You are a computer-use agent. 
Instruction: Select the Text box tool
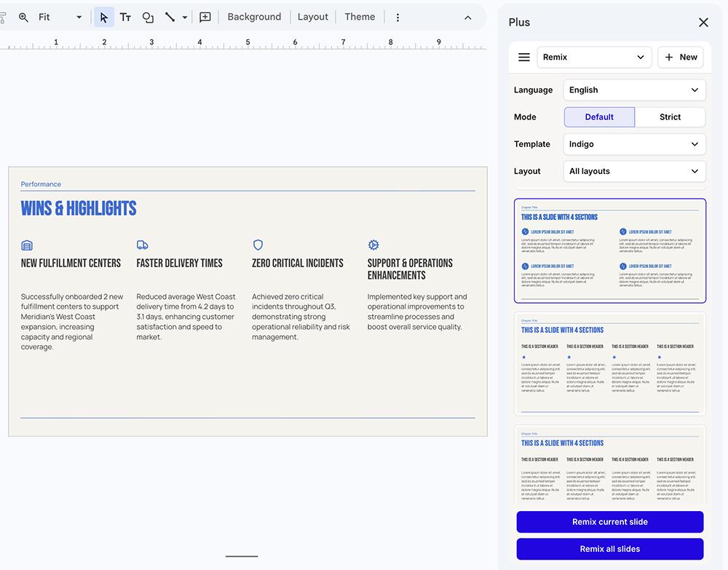coord(125,17)
